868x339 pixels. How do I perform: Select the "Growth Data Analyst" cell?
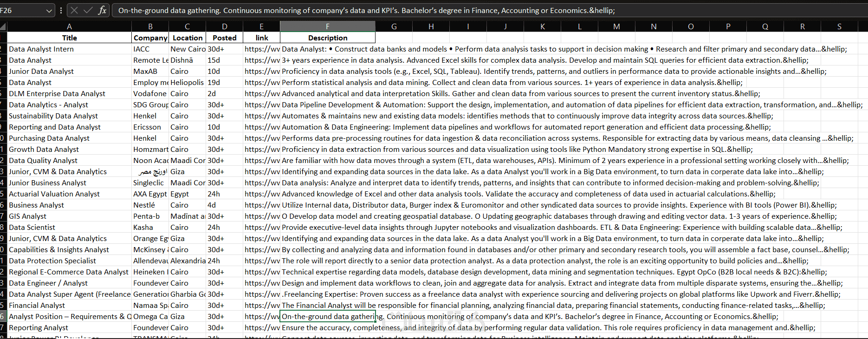click(69, 149)
